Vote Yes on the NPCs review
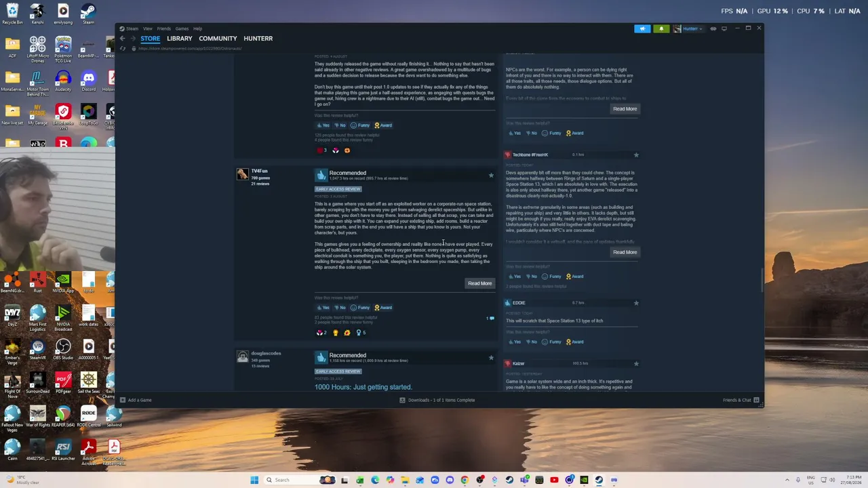The width and height of the screenshot is (868, 488). pos(514,134)
